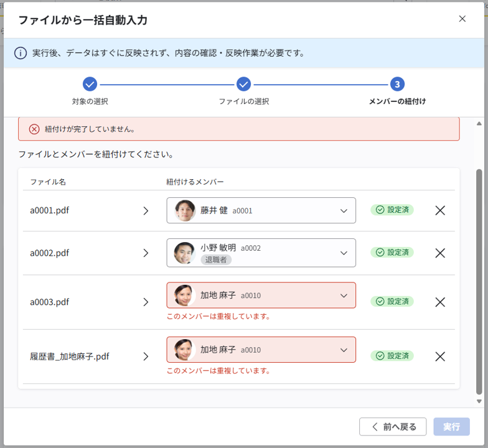Click the red error icon in the alert
488x448 pixels.
[34, 129]
